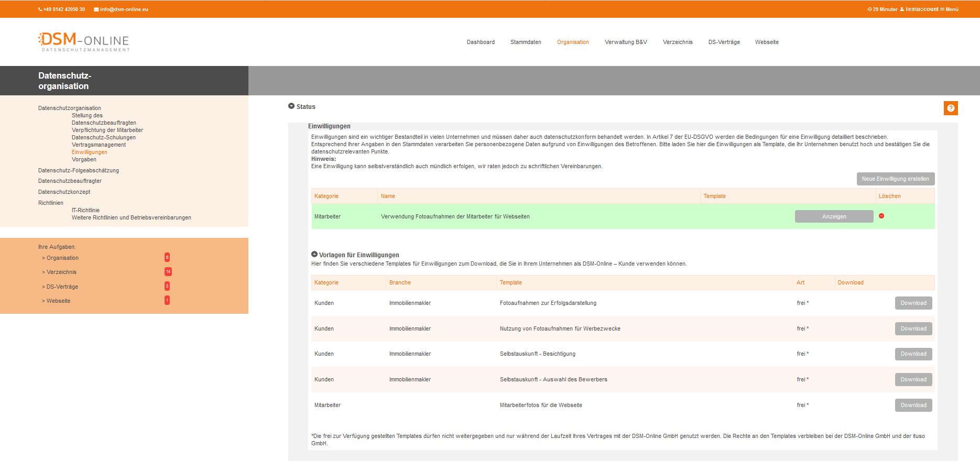The width and height of the screenshot is (980, 472).
Task: Download Mitarbeiterfotos für die Webseite template
Action: click(913, 405)
